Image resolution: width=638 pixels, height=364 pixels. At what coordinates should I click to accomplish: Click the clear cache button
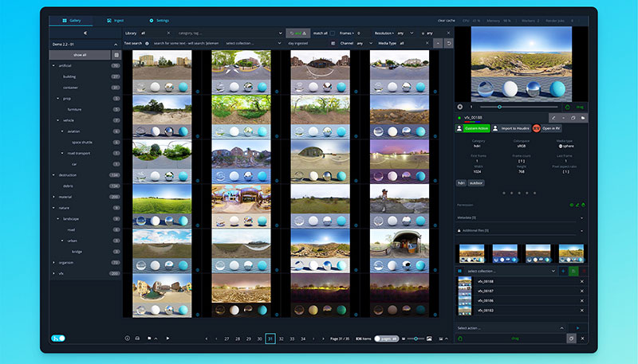click(447, 21)
